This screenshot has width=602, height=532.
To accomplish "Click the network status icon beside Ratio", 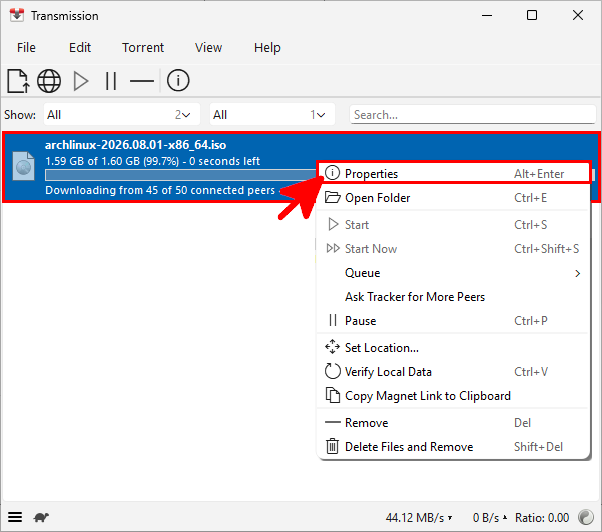I will 586,517.
